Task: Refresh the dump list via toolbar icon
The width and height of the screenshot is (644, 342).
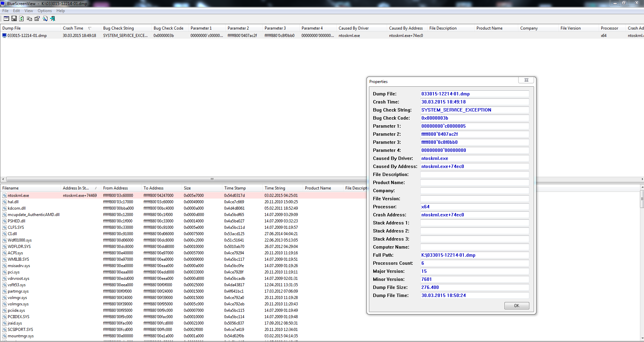Action: coord(22,19)
